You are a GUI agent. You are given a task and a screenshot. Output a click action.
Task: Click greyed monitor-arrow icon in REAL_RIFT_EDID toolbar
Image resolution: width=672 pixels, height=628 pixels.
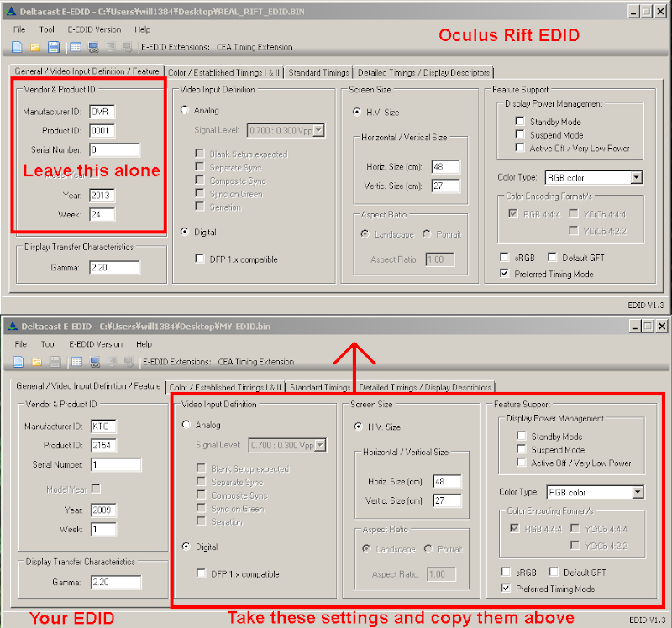(x=128, y=47)
